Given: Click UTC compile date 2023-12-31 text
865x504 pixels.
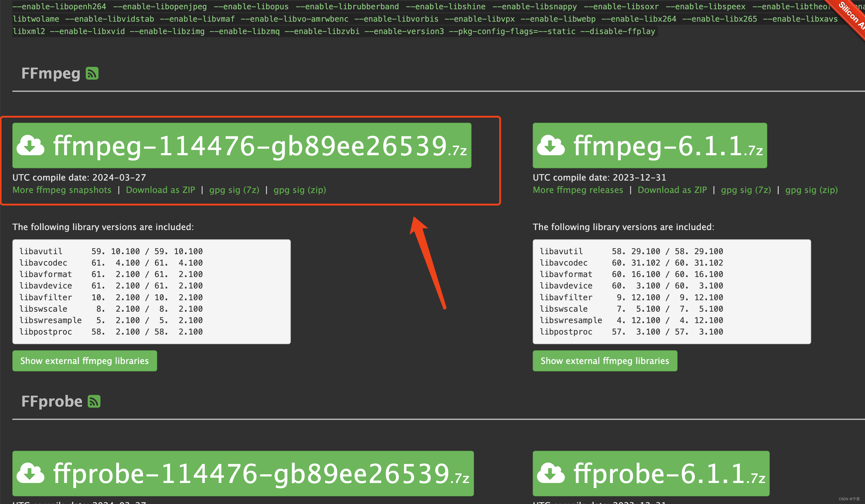Looking at the screenshot, I should click(599, 177).
